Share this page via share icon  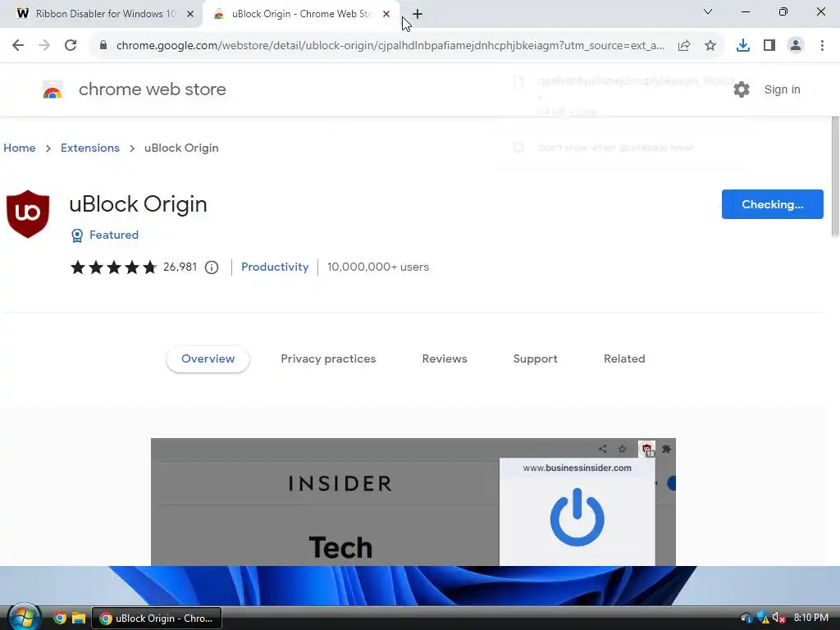coord(684,46)
